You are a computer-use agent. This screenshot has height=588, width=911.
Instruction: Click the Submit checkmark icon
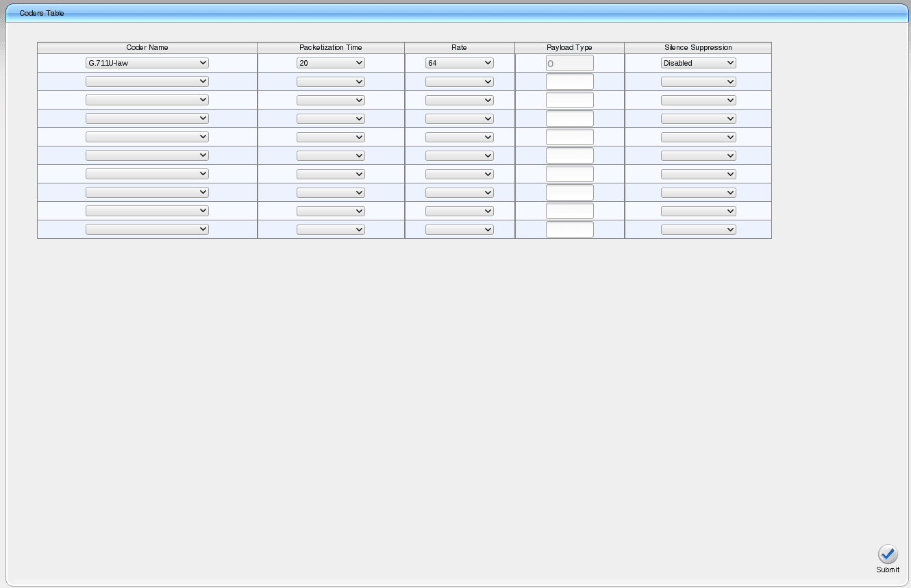pos(888,554)
